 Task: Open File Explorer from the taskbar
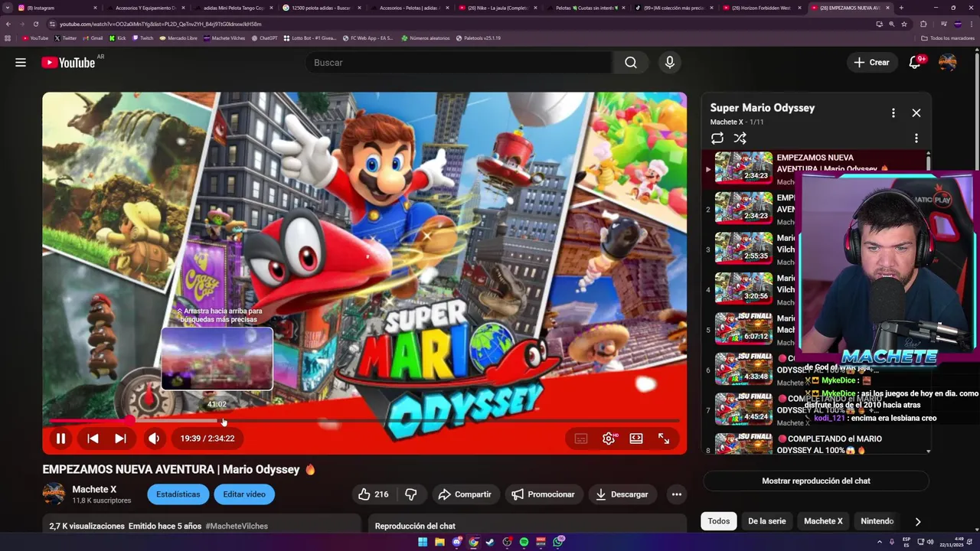tap(440, 542)
